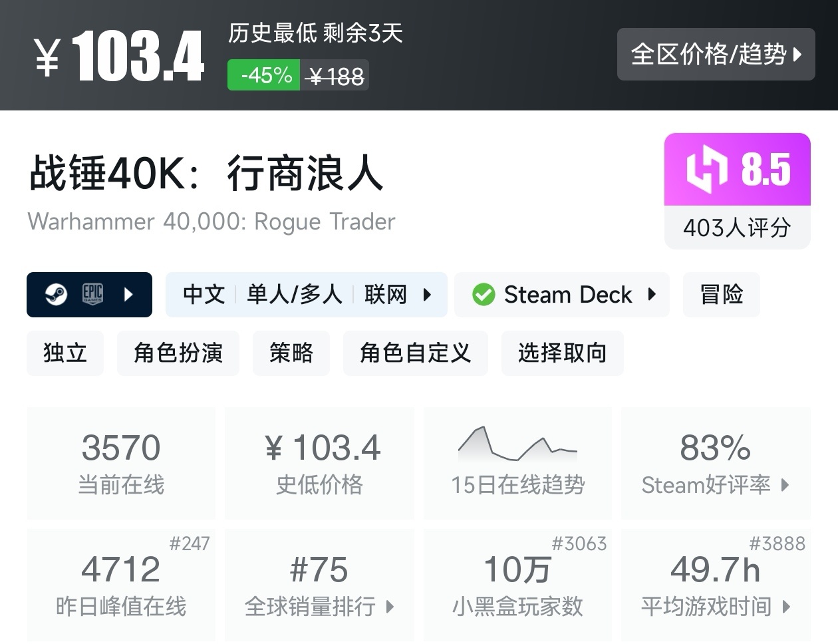
Task: Click the 403人评分 rating count
Action: click(738, 228)
